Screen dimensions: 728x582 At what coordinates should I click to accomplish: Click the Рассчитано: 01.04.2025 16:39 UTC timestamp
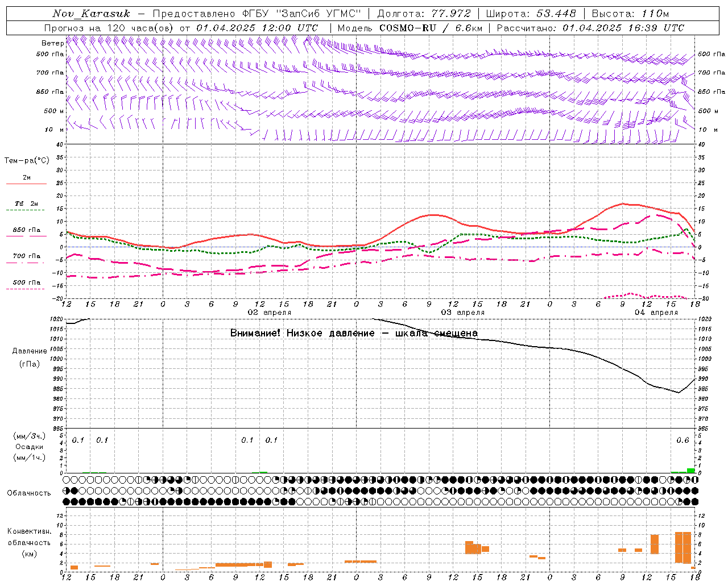[590, 28]
